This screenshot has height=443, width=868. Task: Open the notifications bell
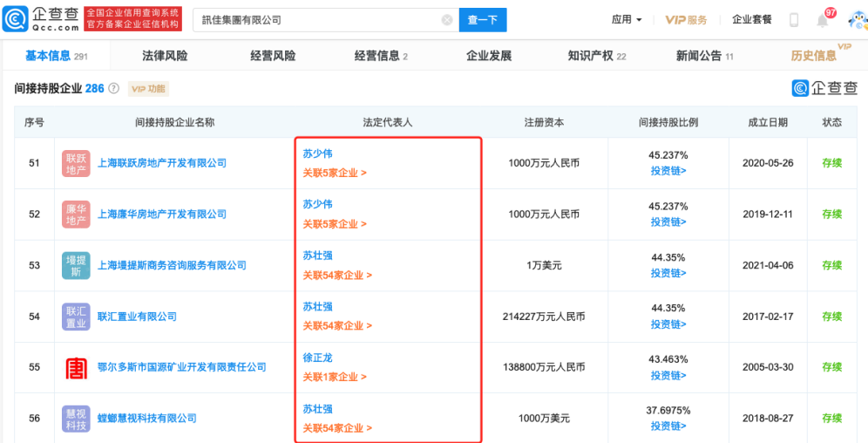(x=823, y=20)
